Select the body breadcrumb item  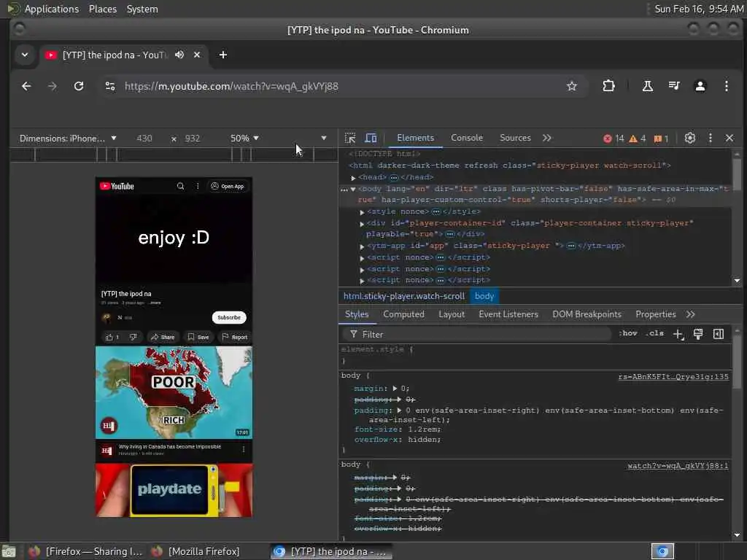pyautogui.click(x=484, y=296)
